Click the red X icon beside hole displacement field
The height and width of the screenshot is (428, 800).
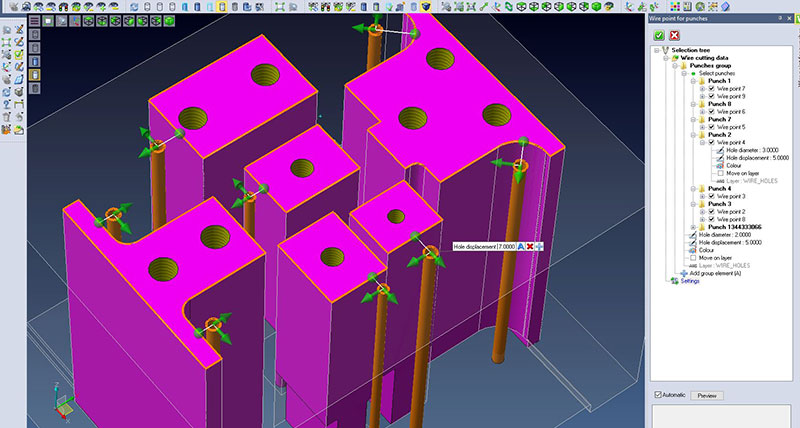[530, 246]
